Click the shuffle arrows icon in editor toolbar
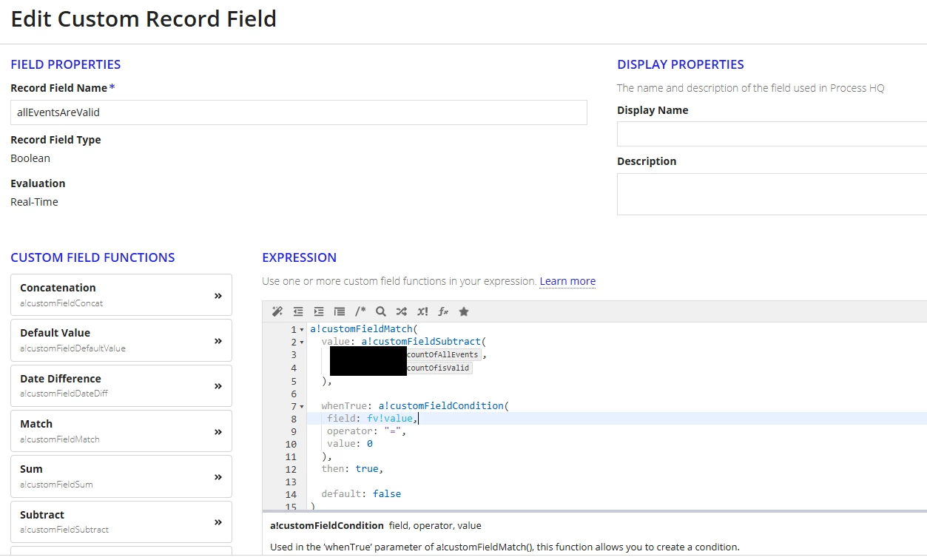Viewport: 927px width, 560px height. tap(402, 311)
